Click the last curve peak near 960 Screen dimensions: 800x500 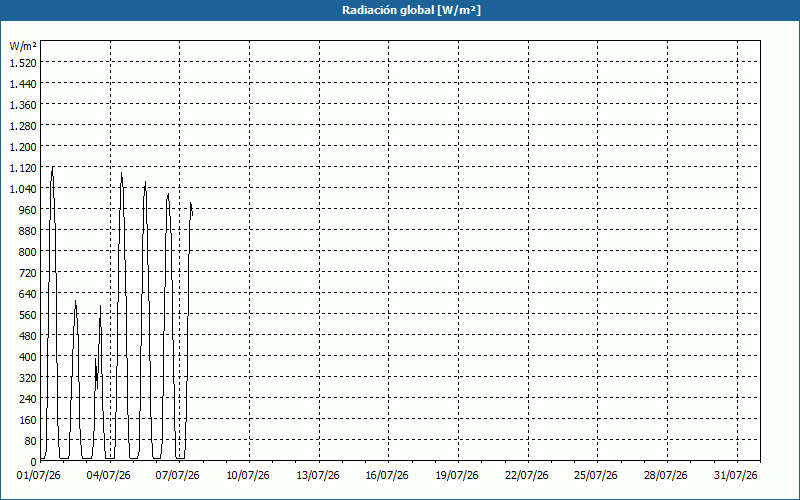point(191,204)
